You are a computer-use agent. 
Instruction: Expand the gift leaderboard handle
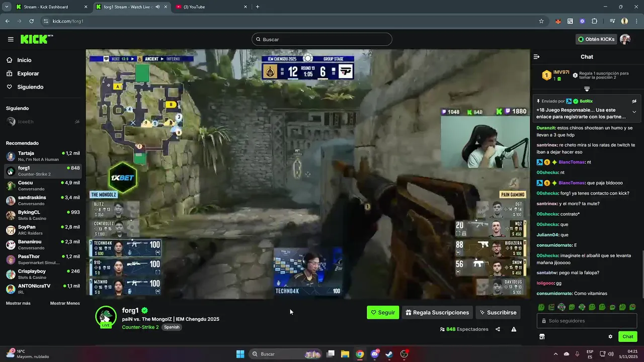pyautogui.click(x=587, y=89)
